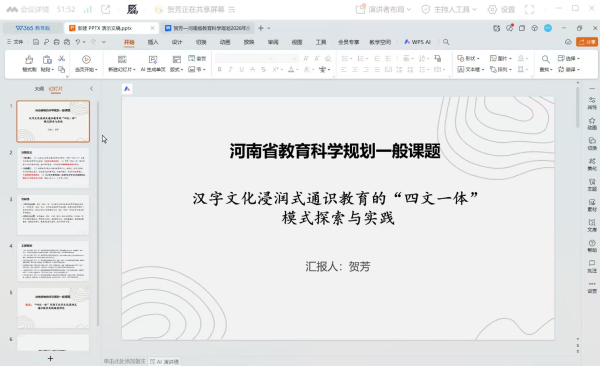Open meeting Settings (设置) gear
Viewport: 600px width, 366px height.
coord(501,10)
